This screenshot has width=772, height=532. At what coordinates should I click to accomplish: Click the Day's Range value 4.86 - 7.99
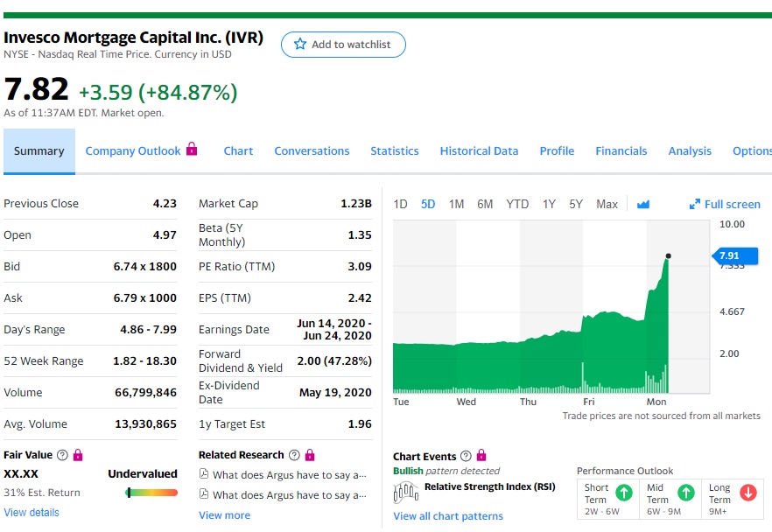click(x=148, y=329)
